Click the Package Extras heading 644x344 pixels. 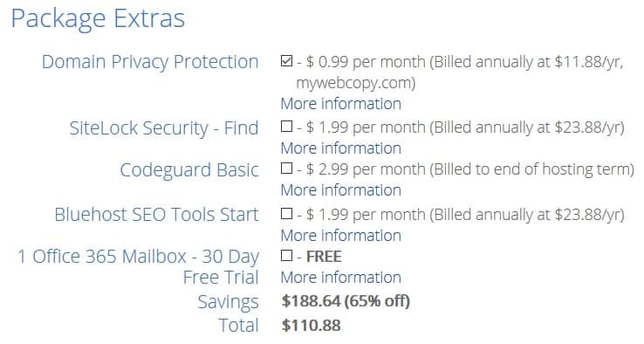(x=98, y=19)
